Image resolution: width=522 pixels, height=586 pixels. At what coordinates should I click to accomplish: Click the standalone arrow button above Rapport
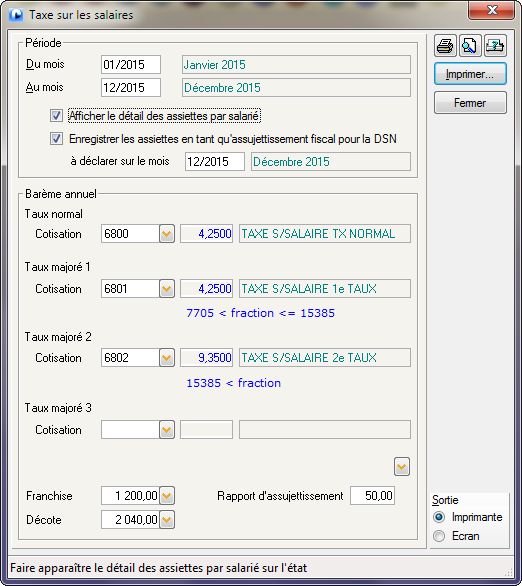coord(402,467)
